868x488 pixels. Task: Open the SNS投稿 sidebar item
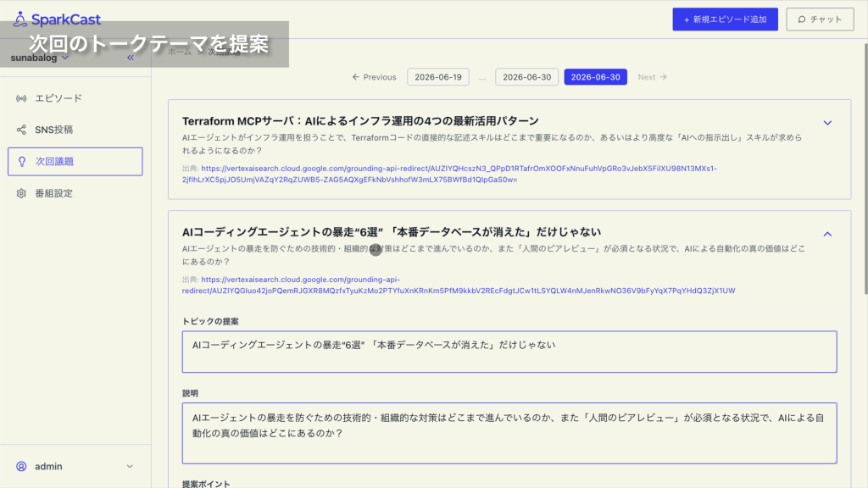tap(75, 130)
